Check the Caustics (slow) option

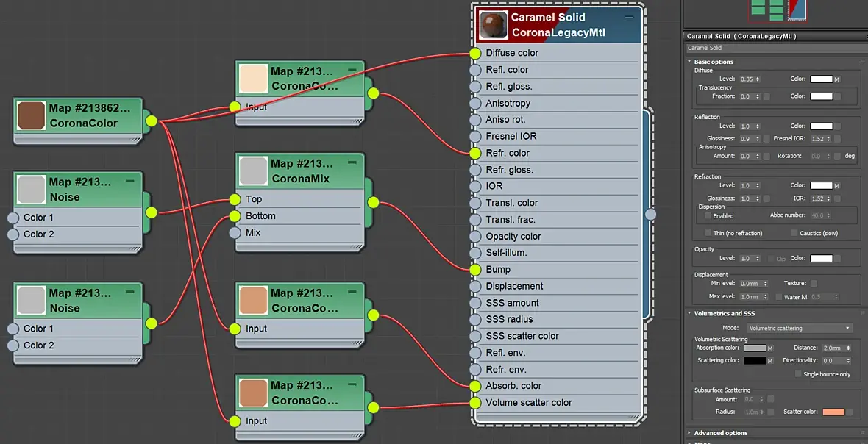(794, 233)
